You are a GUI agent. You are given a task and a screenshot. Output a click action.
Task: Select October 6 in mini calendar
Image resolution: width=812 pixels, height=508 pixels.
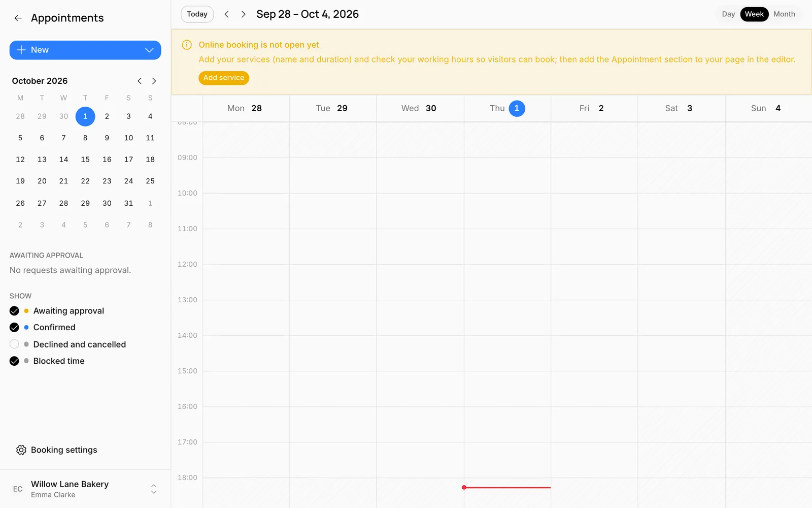point(42,138)
